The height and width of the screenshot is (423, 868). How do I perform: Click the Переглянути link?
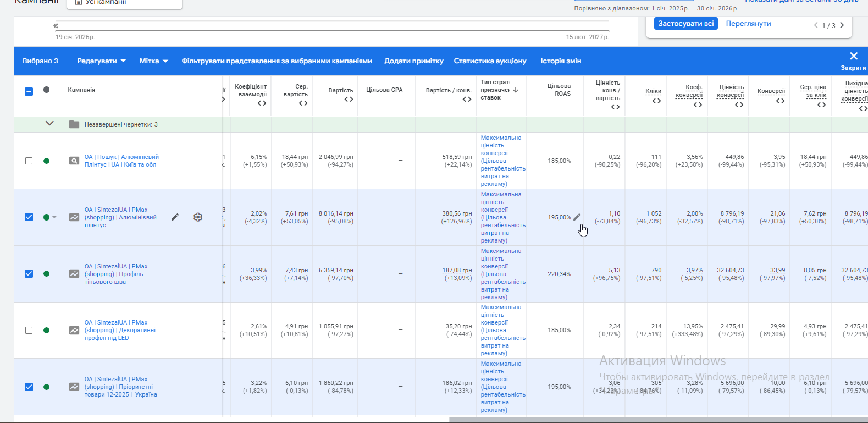(748, 24)
